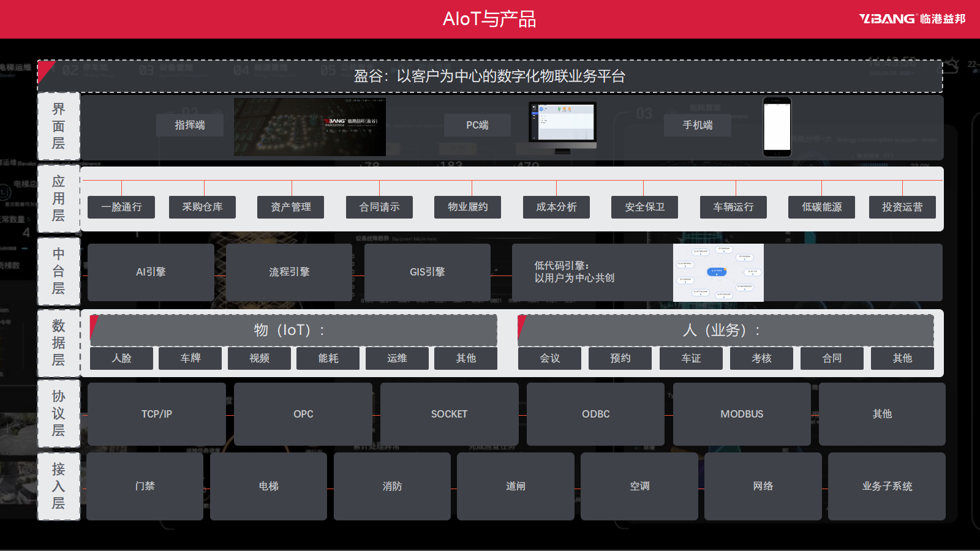
Task: Click the 投资运营 application box
Action: (x=902, y=208)
